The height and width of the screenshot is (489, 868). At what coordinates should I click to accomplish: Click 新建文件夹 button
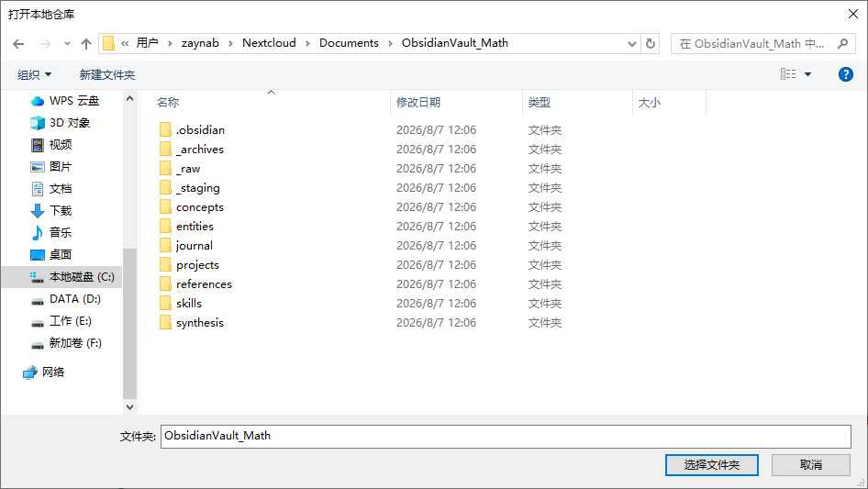tap(106, 74)
